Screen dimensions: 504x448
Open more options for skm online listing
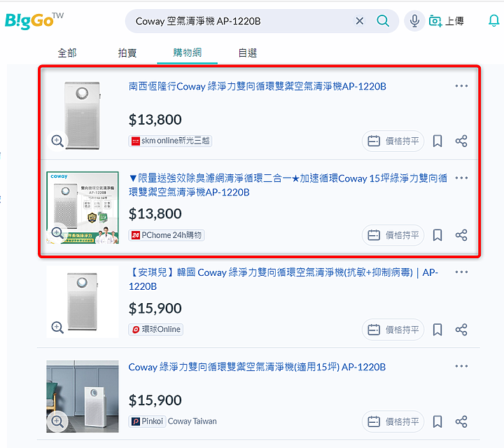[461, 86]
